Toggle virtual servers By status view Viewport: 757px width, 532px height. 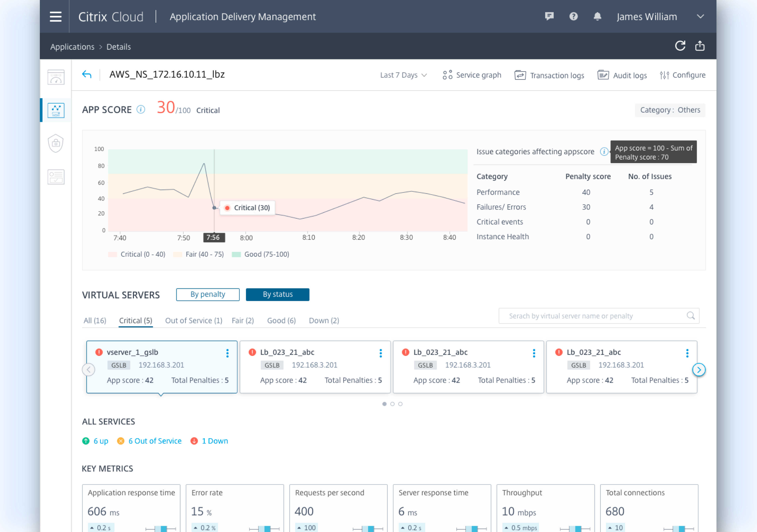(277, 294)
